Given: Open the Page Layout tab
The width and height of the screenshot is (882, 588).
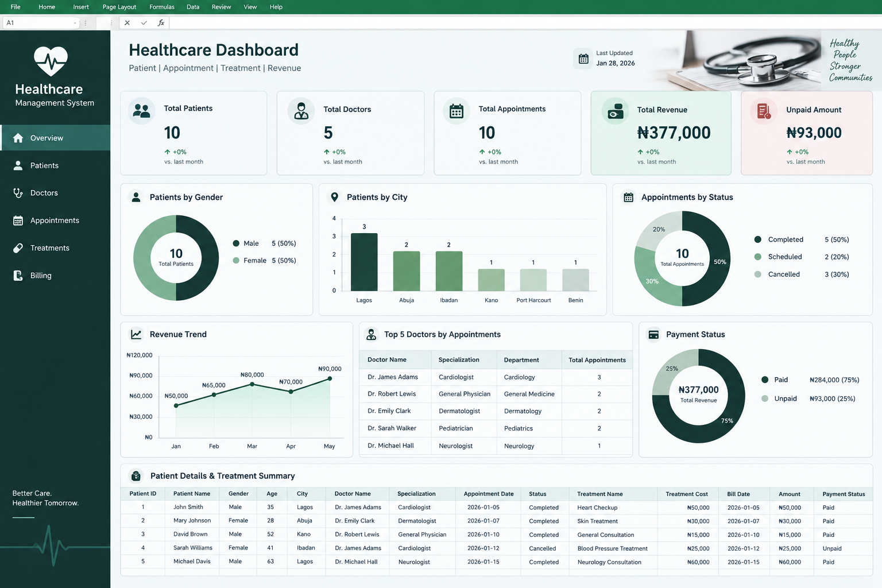Looking at the screenshot, I should click(x=119, y=7).
